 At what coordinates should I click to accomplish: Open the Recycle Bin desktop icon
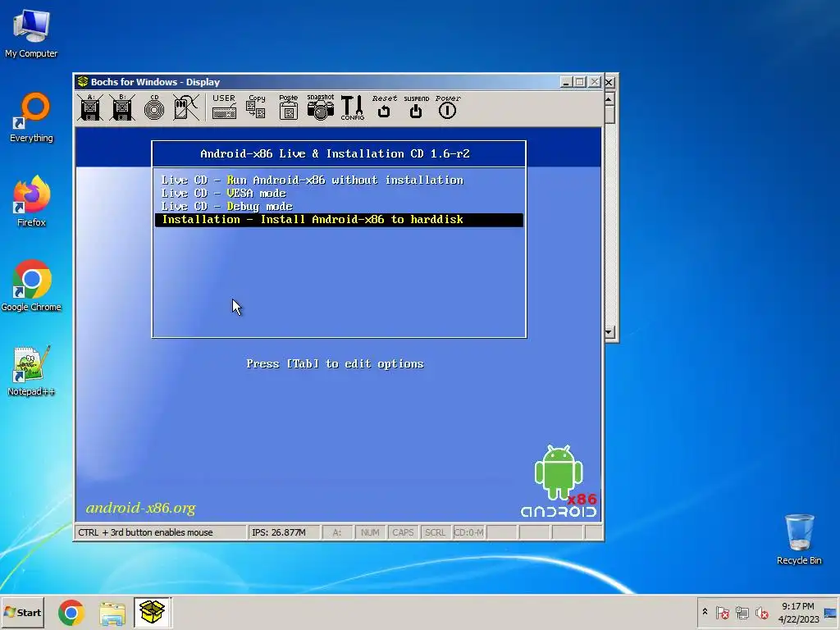coord(799,540)
